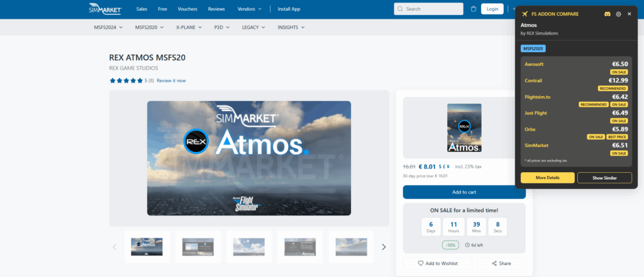Click the yellow airplane logo icon
Screen dimensions: 644x277
tap(525, 14)
